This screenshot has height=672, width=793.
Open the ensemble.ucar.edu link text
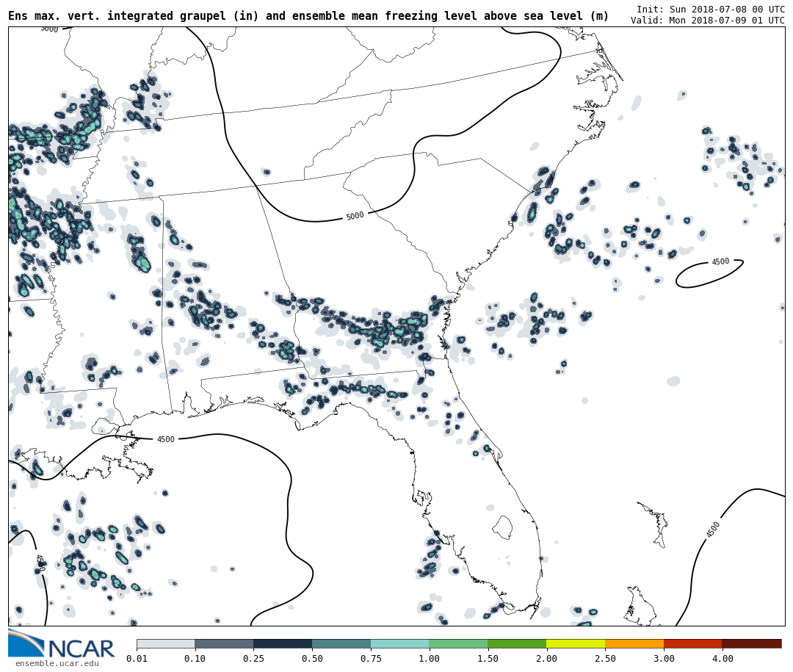[57, 664]
